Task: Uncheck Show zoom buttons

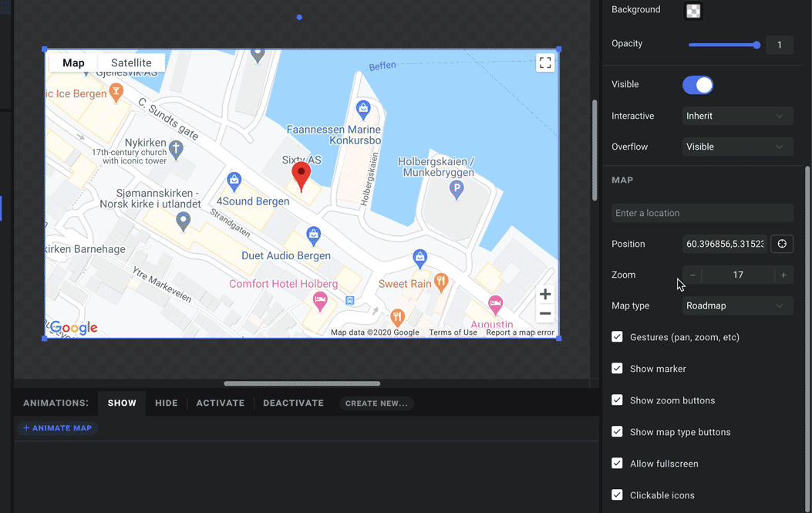Action: 617,400
